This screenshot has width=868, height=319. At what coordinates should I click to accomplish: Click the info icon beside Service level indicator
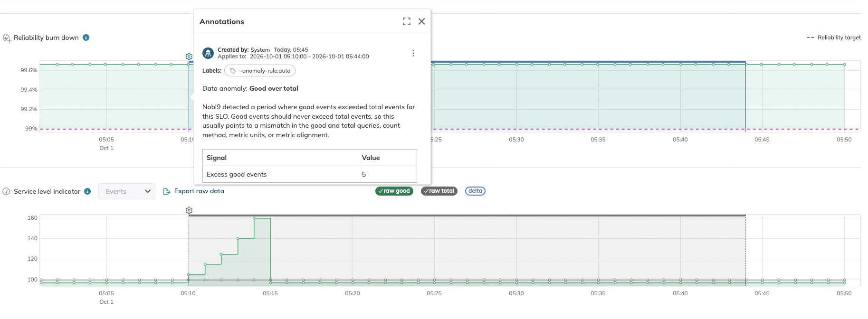click(87, 191)
